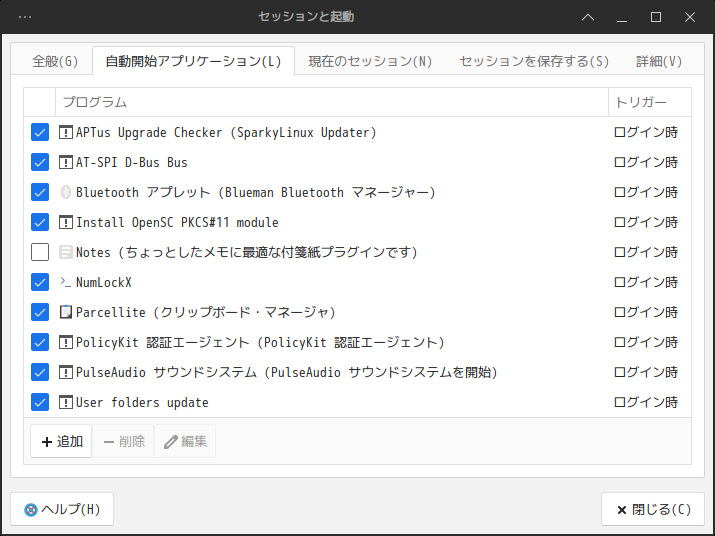
Task: Select PulseAudio サウンドシステム entry text
Action: click(x=287, y=372)
